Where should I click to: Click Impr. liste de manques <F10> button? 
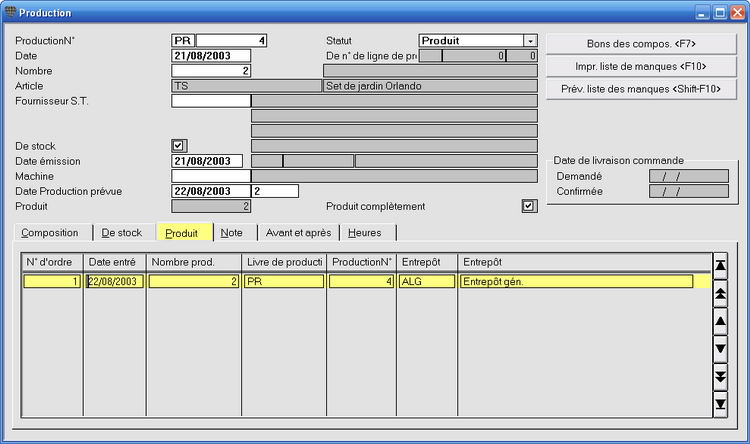[x=641, y=66]
